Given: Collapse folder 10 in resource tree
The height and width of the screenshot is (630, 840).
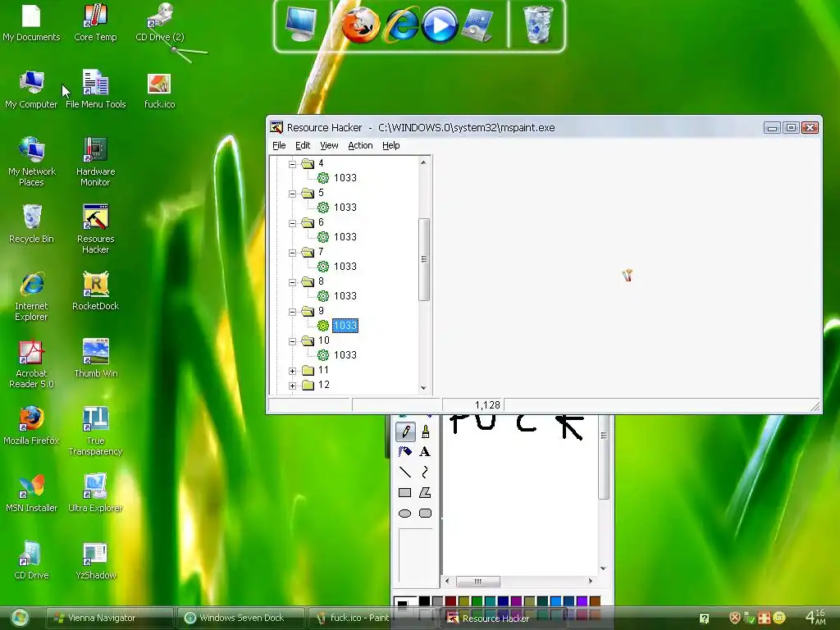Looking at the screenshot, I should pyautogui.click(x=293, y=341).
